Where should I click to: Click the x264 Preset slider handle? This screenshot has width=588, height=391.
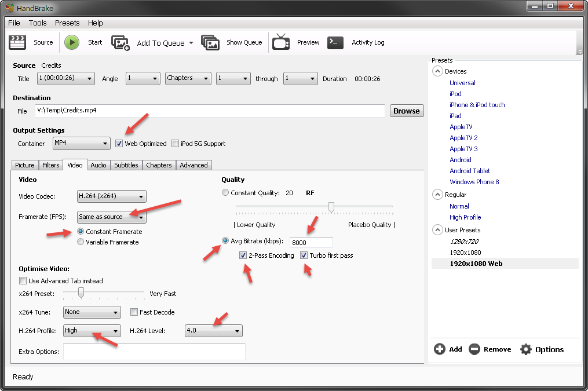pyautogui.click(x=81, y=293)
